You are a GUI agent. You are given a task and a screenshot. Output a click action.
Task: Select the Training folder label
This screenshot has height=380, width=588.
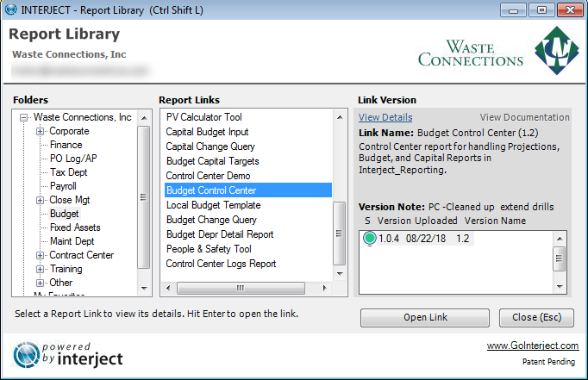point(66,269)
